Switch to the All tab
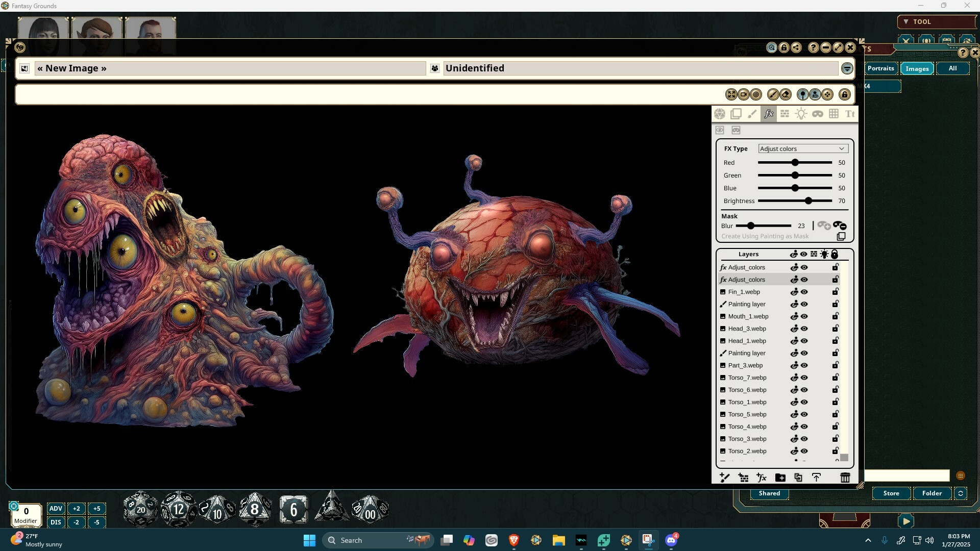Viewport: 980px width, 551px height. coord(952,68)
